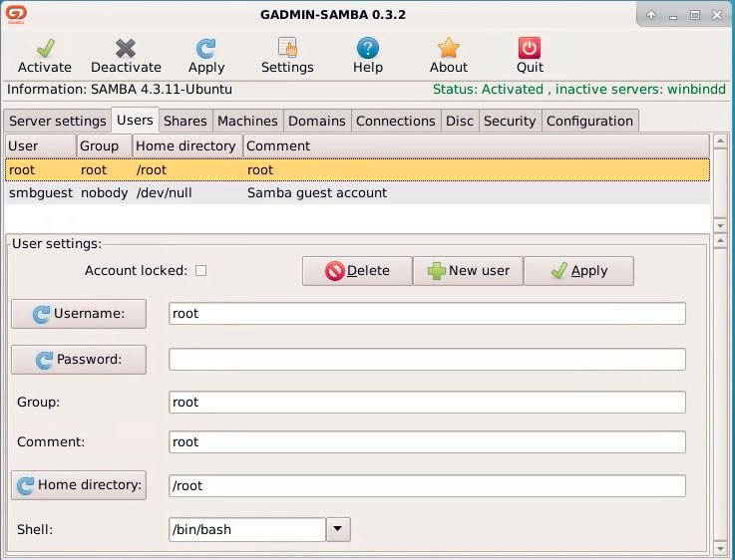
Task: Click into the Comment field
Action: [427, 442]
